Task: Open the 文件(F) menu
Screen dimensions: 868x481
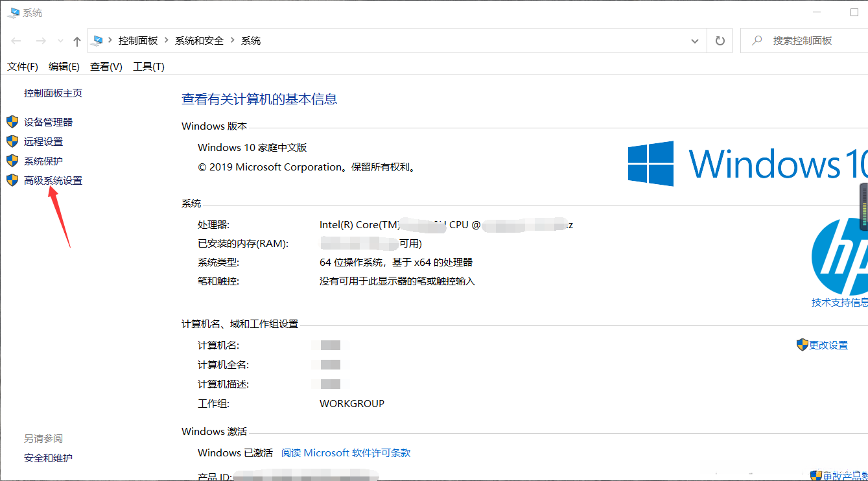Action: pos(23,67)
